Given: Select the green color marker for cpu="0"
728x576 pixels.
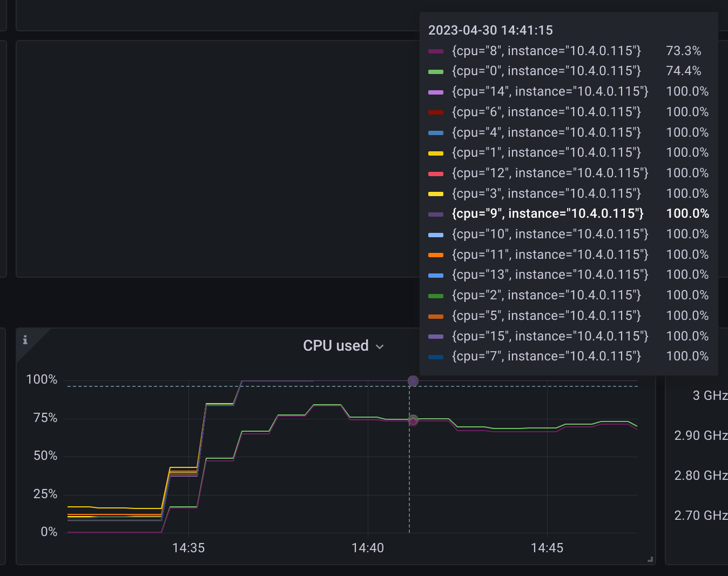Looking at the screenshot, I should pyautogui.click(x=436, y=71).
